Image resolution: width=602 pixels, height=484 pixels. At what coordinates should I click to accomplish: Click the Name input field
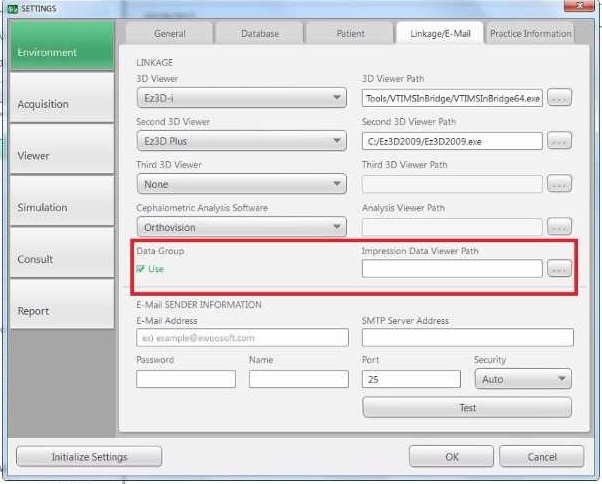tap(299, 379)
